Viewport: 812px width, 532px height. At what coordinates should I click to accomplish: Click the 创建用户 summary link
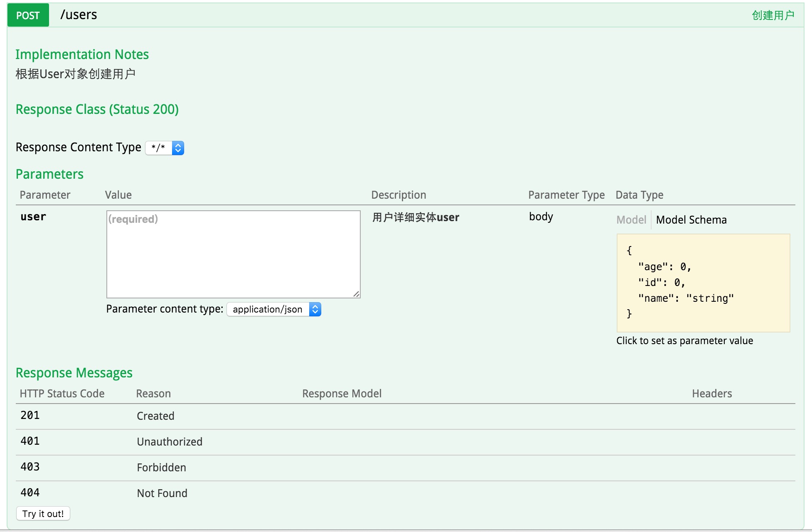click(x=773, y=15)
